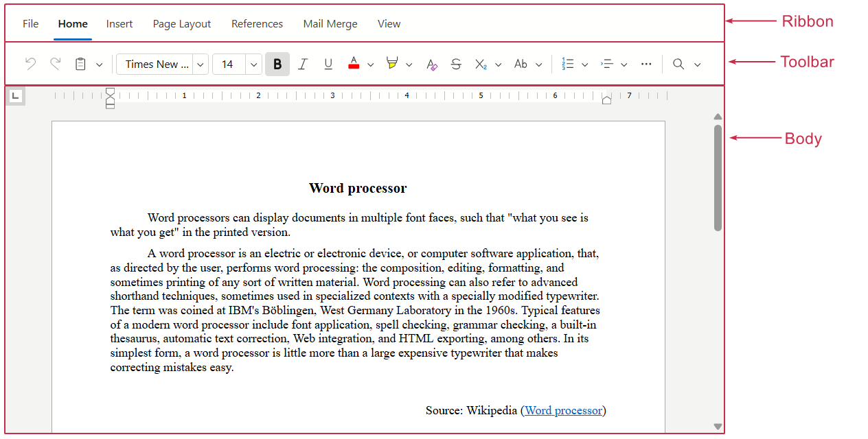Screen dimensions: 868x439
Task: Apply the red font color swatch
Action: (354, 64)
